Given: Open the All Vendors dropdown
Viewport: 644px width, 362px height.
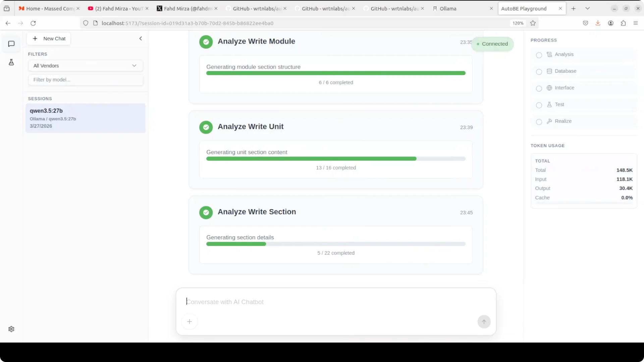Looking at the screenshot, I should [x=86, y=66].
